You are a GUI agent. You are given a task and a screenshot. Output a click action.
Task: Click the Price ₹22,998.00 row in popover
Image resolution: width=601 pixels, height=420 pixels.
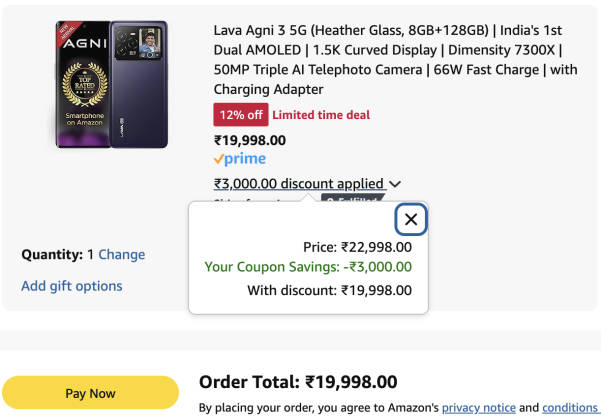(x=357, y=247)
